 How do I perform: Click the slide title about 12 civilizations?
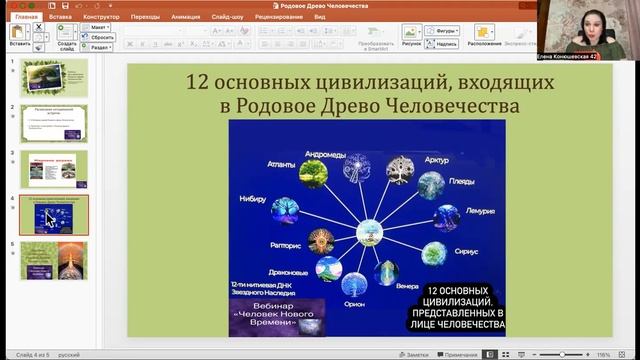[370, 94]
